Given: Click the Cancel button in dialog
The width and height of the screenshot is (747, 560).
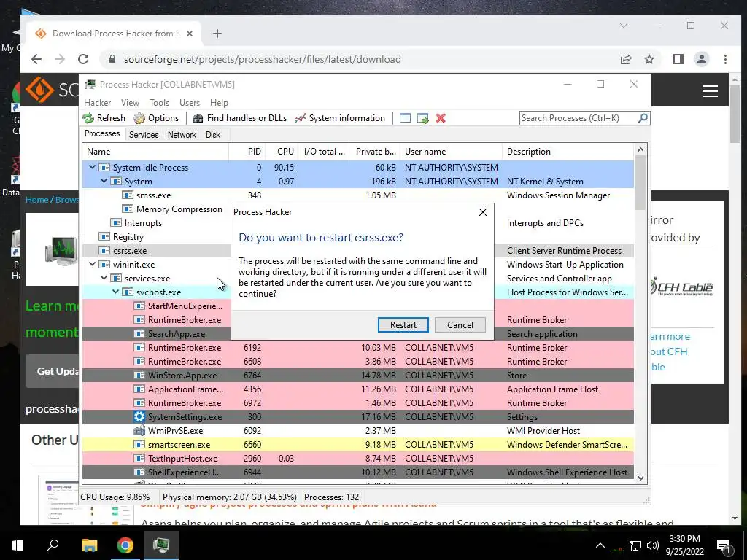Looking at the screenshot, I should (x=460, y=324).
